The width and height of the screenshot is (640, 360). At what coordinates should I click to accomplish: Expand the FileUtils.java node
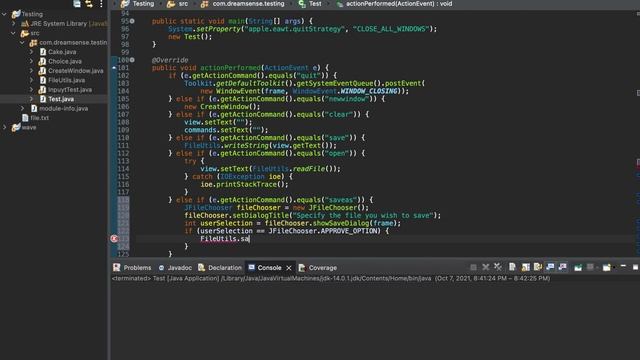click(31, 80)
